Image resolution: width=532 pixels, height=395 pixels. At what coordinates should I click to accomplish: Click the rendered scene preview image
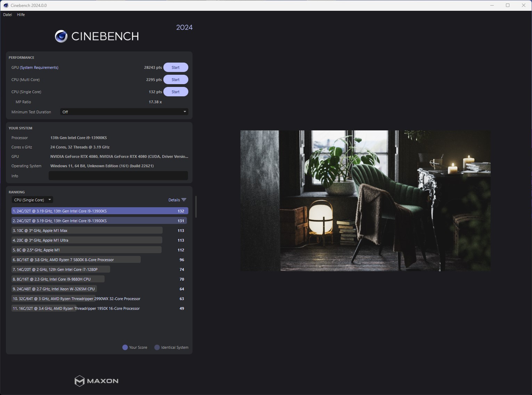(x=365, y=200)
